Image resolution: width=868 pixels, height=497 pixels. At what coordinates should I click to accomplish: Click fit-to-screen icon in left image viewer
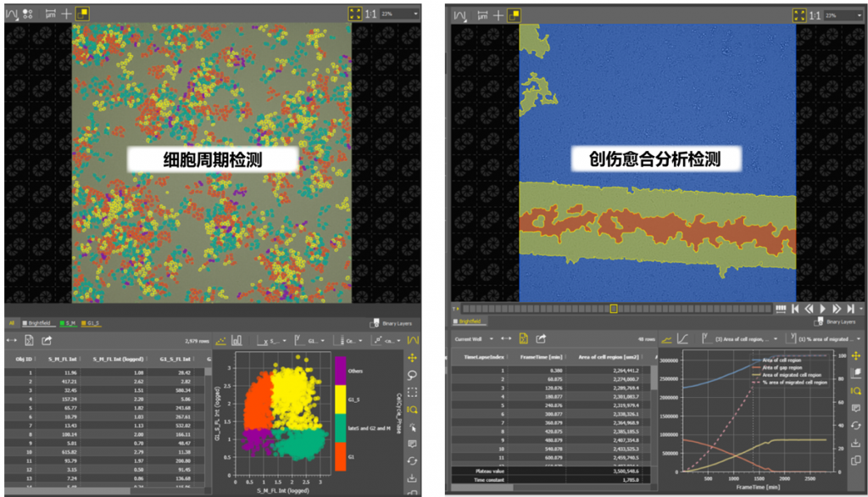(354, 14)
